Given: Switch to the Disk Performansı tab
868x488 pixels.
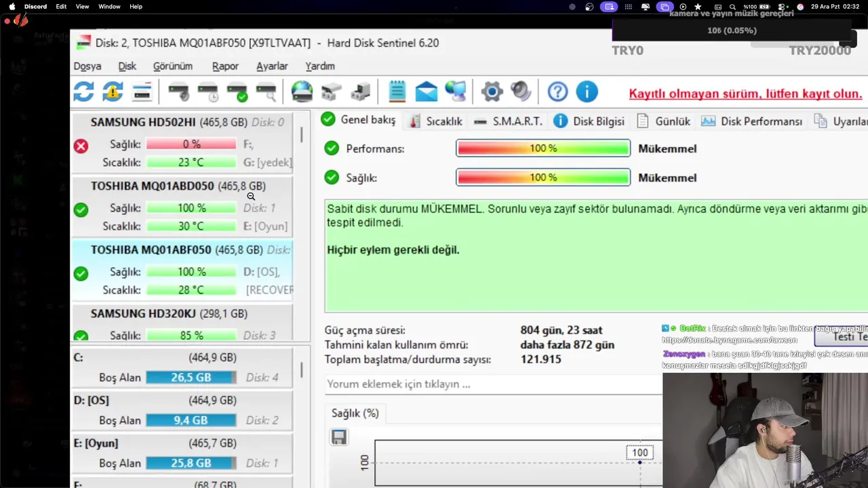Looking at the screenshot, I should pos(752,121).
